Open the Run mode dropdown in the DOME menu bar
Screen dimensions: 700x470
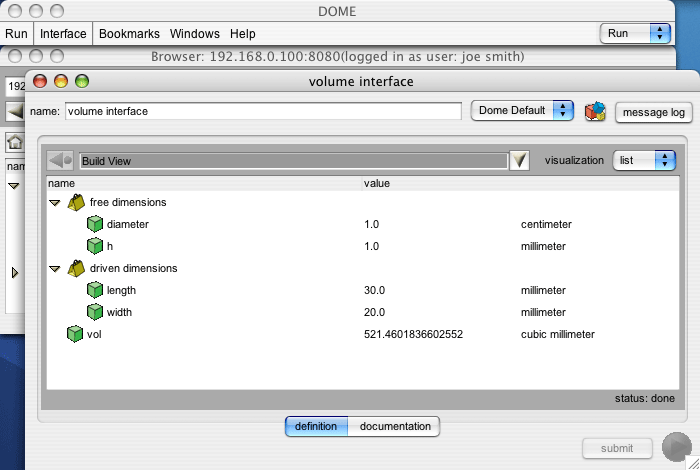(635, 33)
